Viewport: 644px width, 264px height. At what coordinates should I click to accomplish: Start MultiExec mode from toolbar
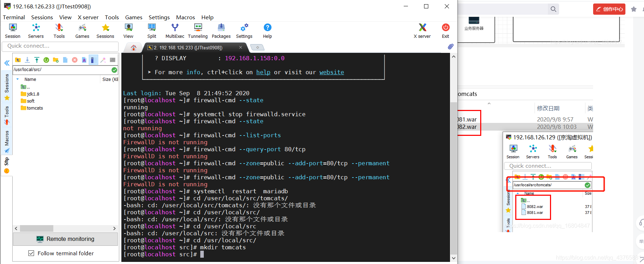(x=175, y=31)
